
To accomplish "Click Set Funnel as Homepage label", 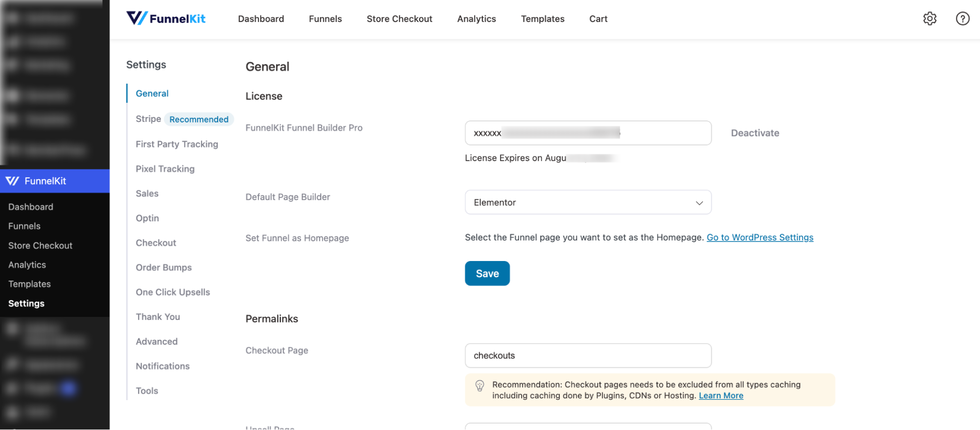I will (297, 238).
